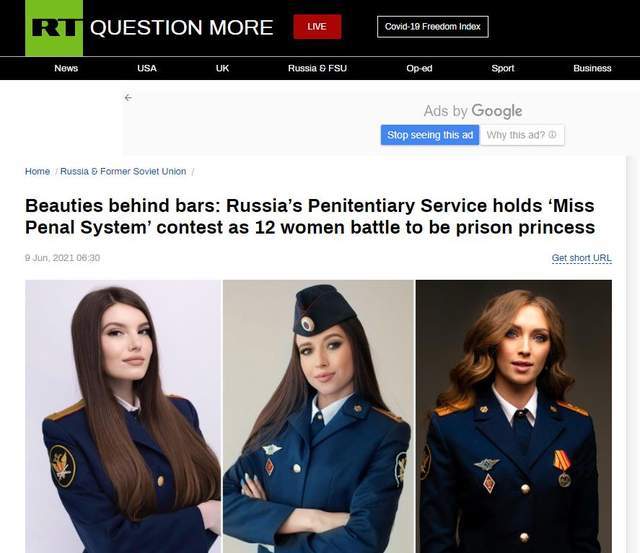Go to the Sport section
Viewport: 640px width, 553px height.
pos(503,68)
